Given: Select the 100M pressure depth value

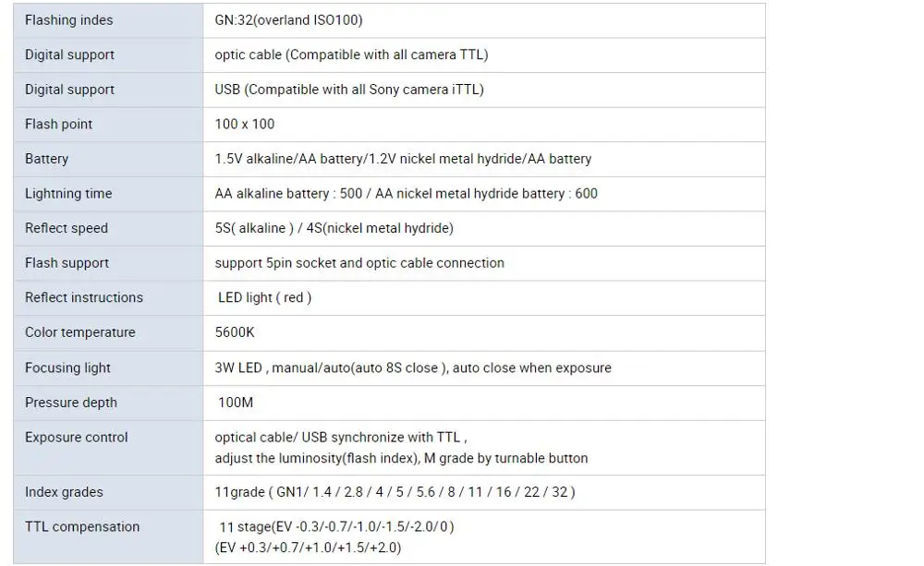Looking at the screenshot, I should tap(236, 403).
